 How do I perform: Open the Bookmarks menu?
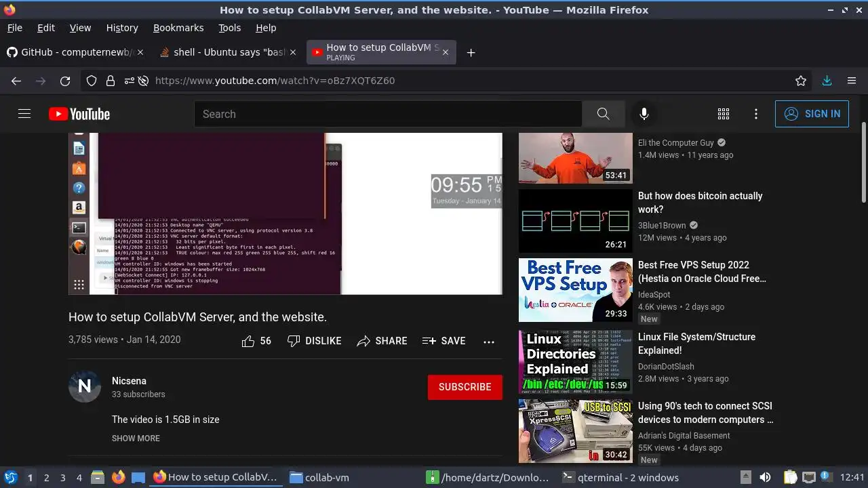click(178, 28)
